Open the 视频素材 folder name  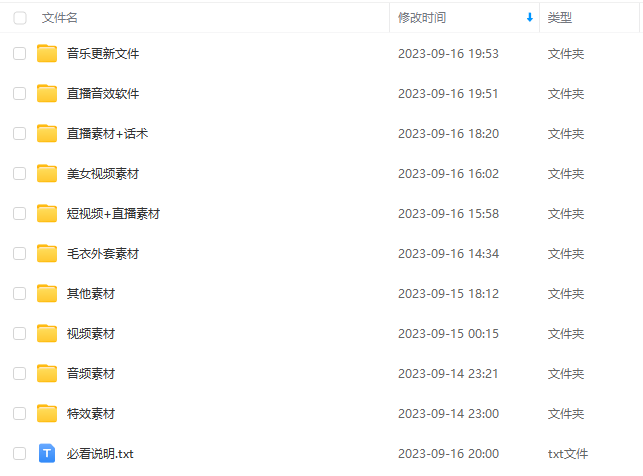(91, 334)
